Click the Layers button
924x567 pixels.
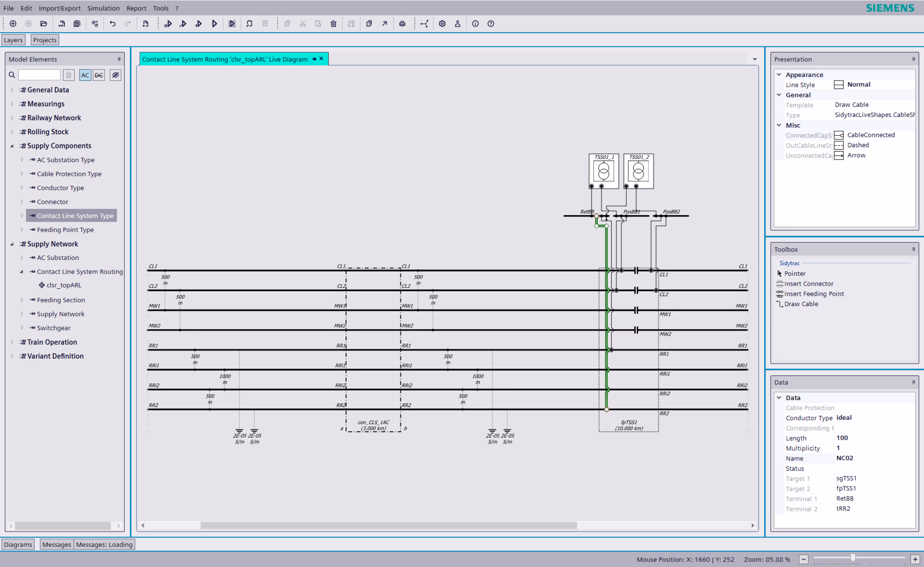click(13, 40)
